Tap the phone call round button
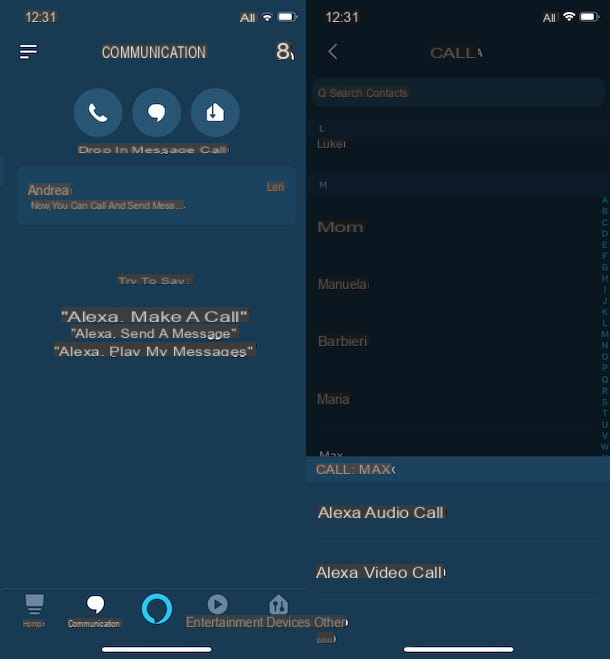This screenshot has height=660, width=610. pos(98,113)
